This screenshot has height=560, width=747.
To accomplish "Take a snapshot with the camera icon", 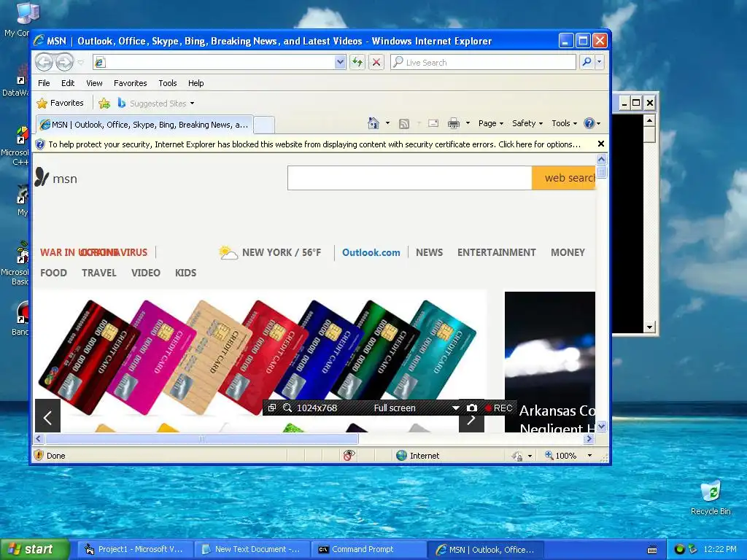I will (x=472, y=408).
